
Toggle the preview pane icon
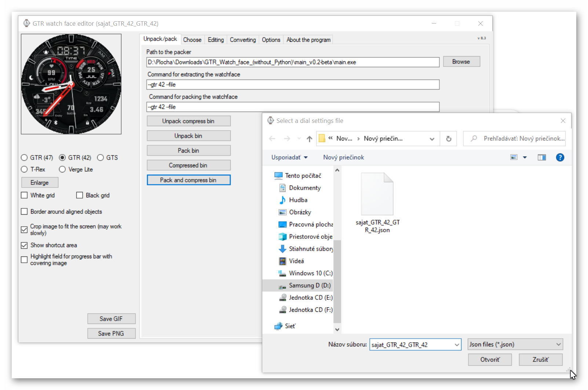coord(541,157)
